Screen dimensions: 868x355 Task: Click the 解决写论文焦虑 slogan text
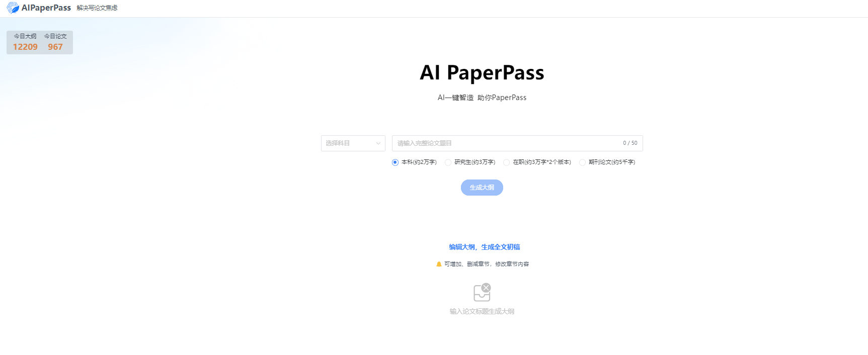tap(97, 8)
